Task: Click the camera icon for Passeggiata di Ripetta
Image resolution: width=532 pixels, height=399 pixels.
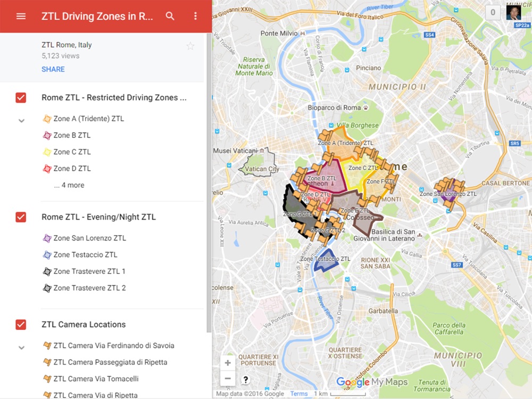Action: 47,362
